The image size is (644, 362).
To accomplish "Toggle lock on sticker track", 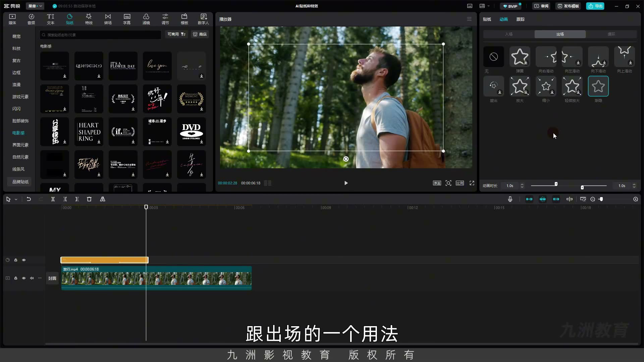I will (x=16, y=260).
